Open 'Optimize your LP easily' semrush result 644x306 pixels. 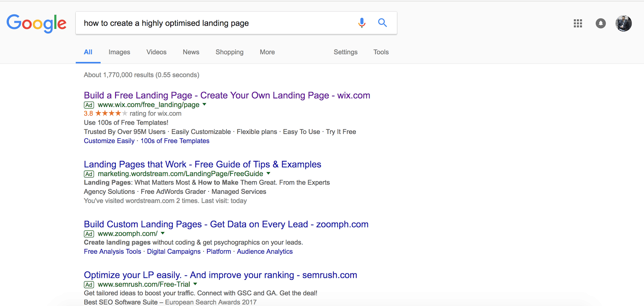[x=221, y=275]
